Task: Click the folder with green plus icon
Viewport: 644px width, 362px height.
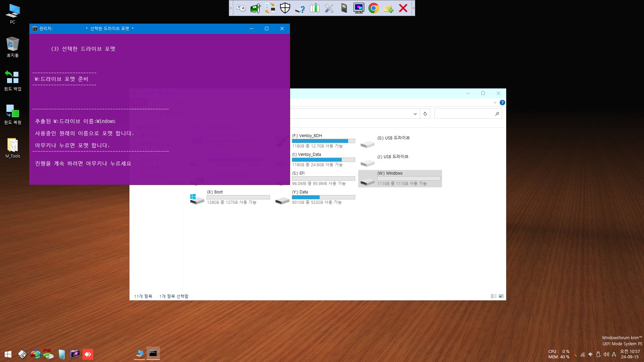Action: pos(388,8)
